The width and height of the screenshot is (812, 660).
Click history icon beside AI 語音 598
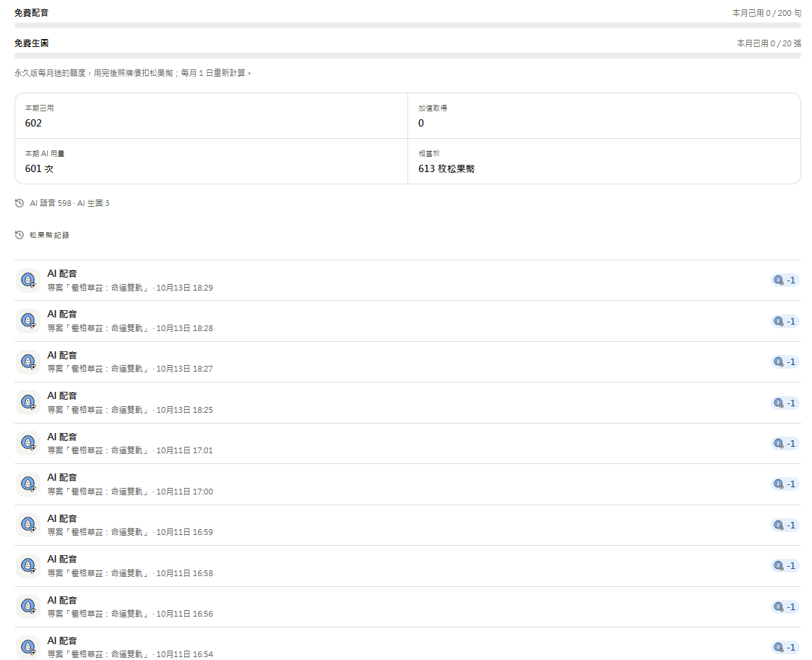[x=20, y=203]
